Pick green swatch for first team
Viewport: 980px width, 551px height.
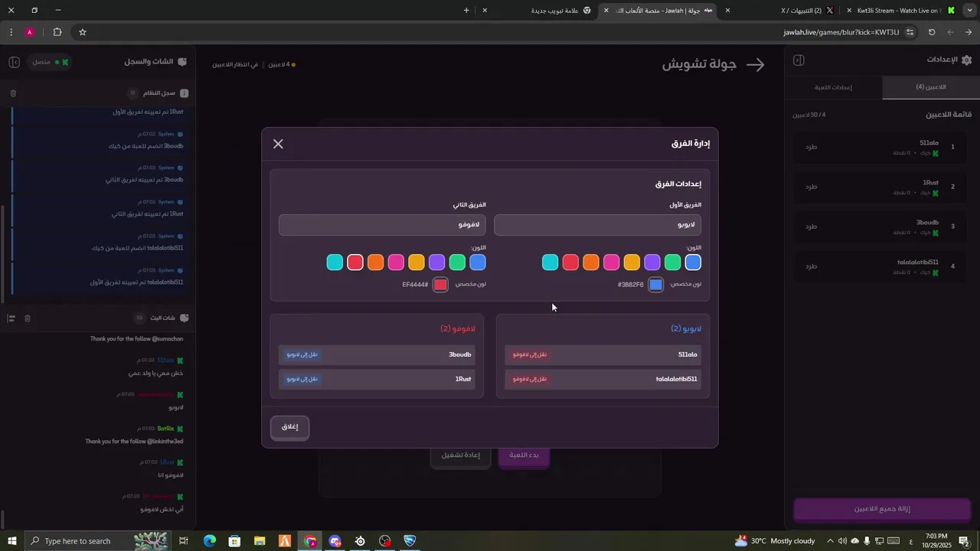click(x=672, y=262)
